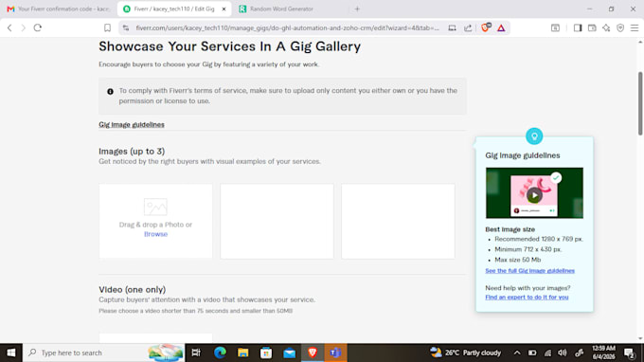
Task: Click the 'Images (up to 3)' heading
Action: coord(132,152)
